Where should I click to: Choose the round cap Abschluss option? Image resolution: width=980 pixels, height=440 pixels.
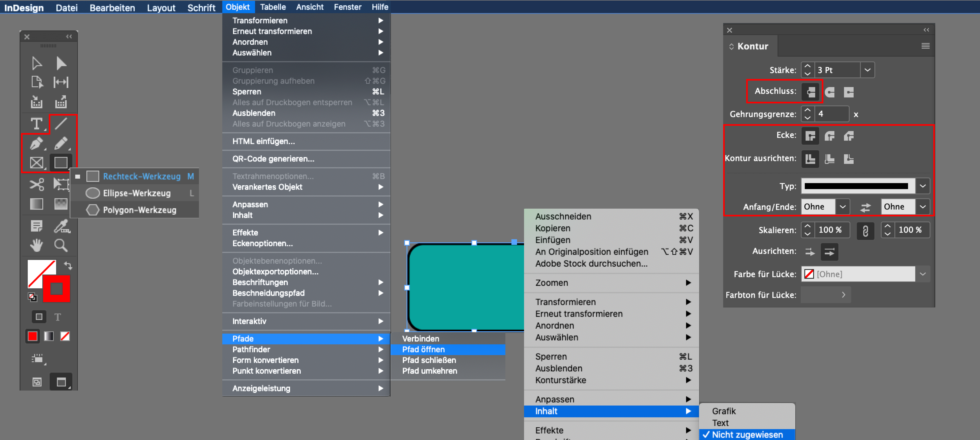pyautogui.click(x=830, y=92)
